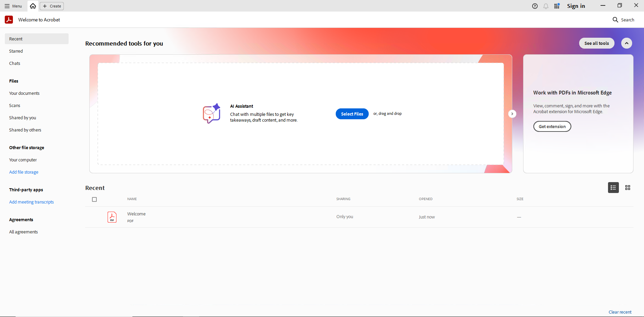Open the apps grid icon
644x317 pixels.
(x=557, y=6)
